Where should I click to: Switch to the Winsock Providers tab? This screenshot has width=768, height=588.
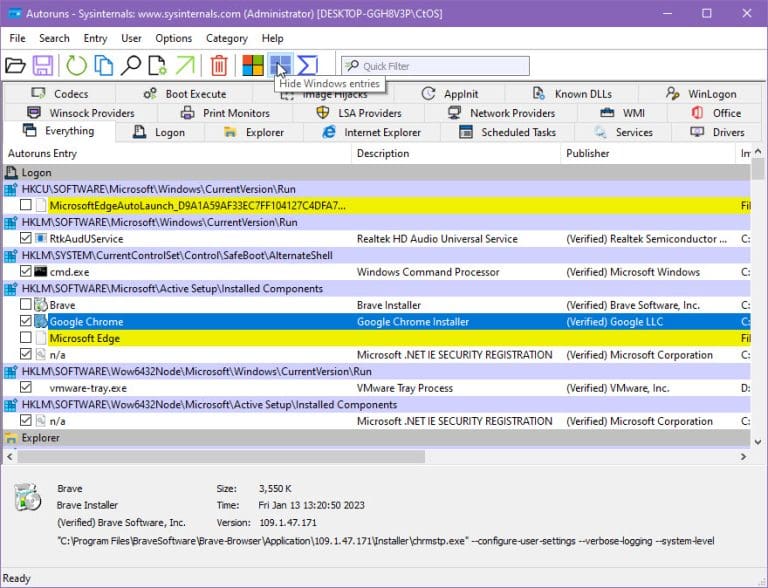[81, 113]
